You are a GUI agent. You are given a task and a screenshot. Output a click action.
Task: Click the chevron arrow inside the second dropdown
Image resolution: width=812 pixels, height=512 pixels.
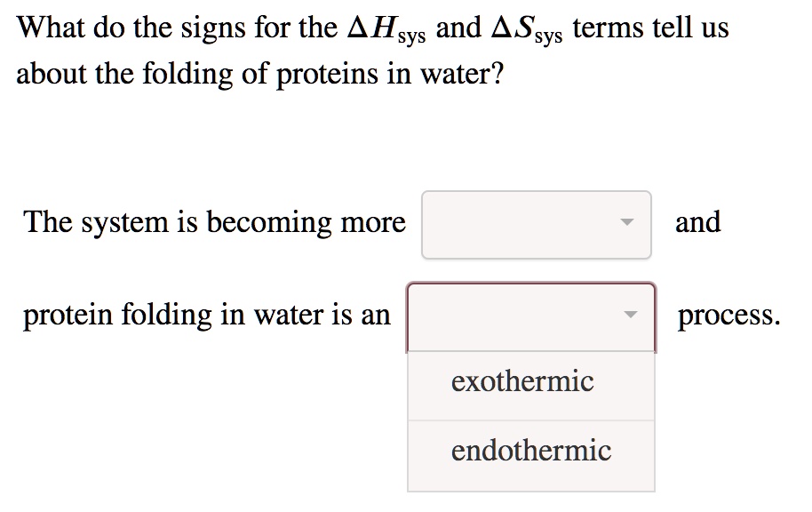click(633, 313)
